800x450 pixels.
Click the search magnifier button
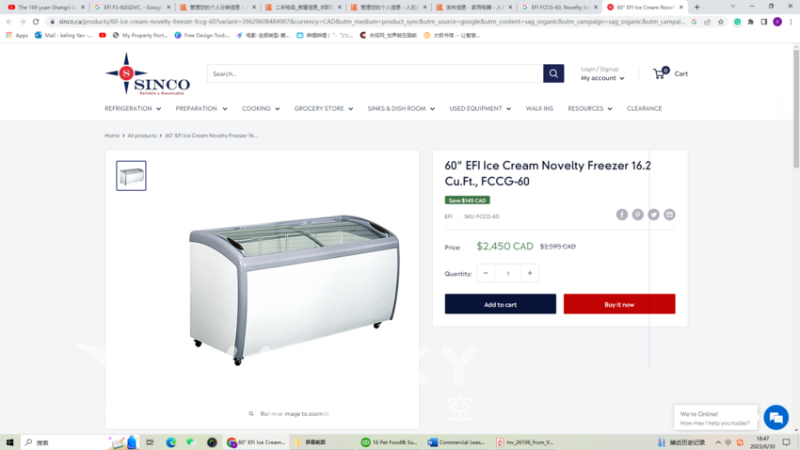tap(553, 73)
